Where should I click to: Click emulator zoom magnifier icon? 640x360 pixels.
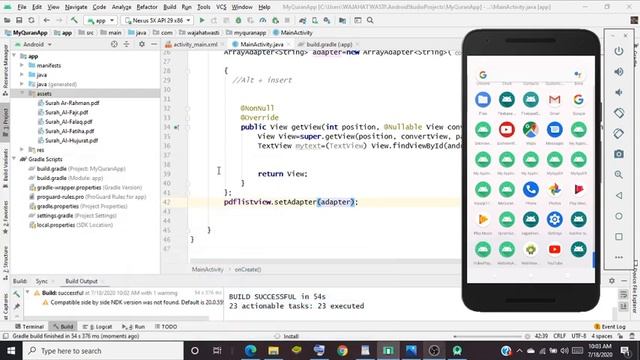tap(619, 175)
